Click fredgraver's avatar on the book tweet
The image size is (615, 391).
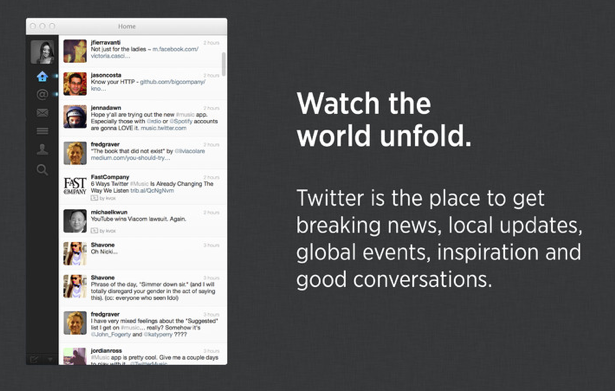(x=75, y=153)
